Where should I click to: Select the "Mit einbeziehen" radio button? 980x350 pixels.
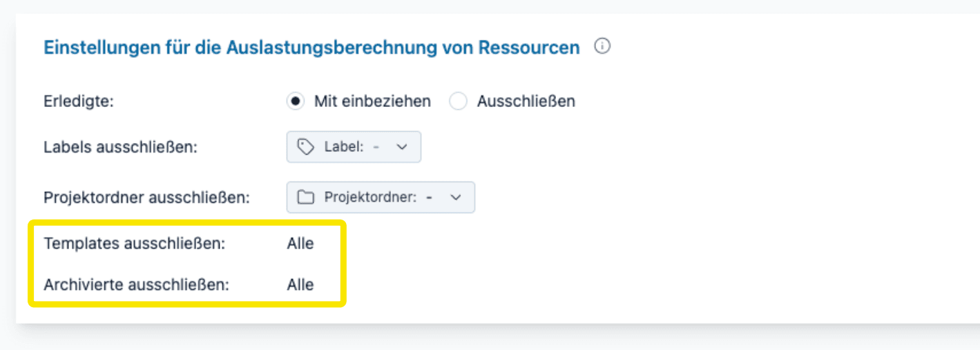296,101
